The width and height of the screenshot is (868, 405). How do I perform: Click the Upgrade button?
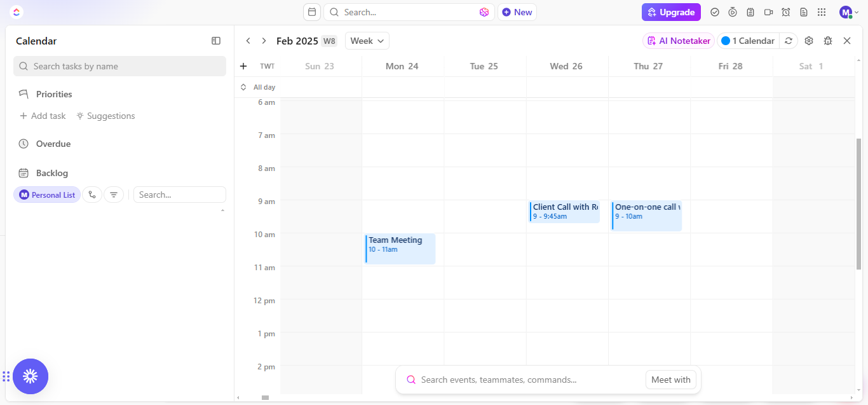[671, 12]
